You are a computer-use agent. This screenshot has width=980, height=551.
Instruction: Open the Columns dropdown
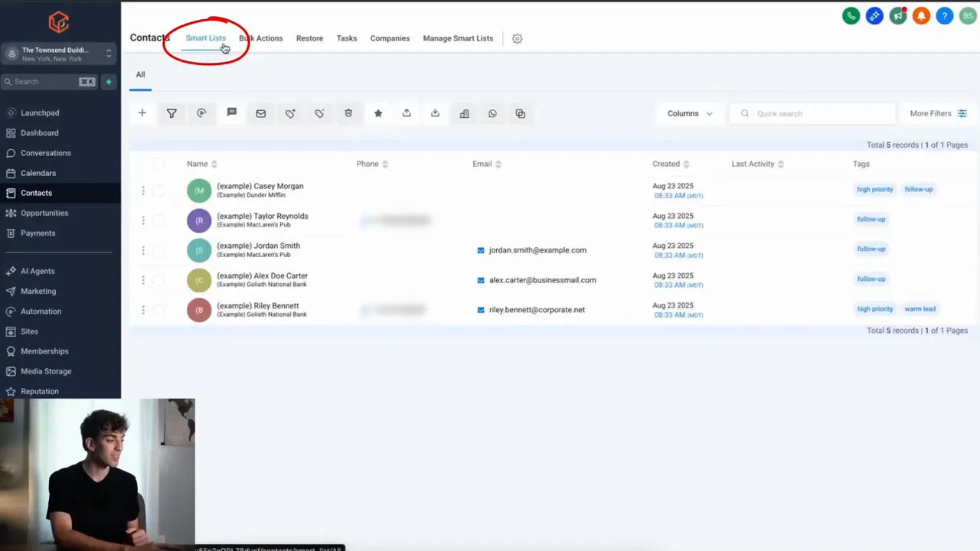pyautogui.click(x=688, y=113)
